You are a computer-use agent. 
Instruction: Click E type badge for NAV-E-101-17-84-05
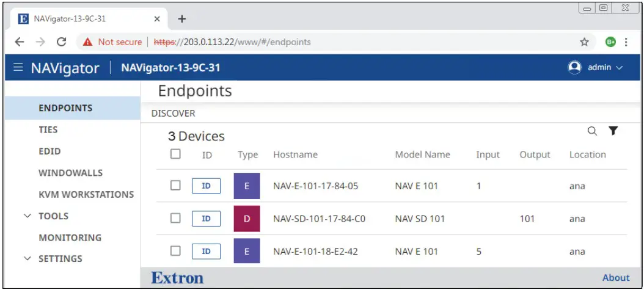(x=247, y=186)
